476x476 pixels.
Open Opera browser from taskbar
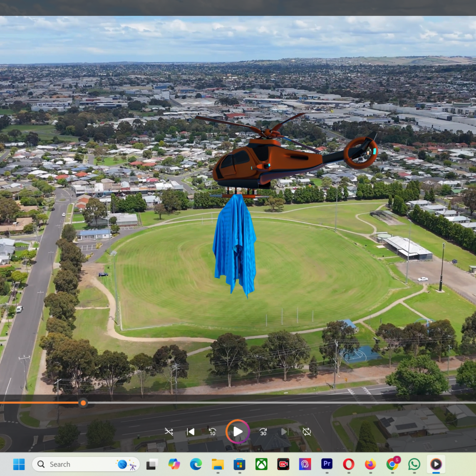(x=349, y=464)
